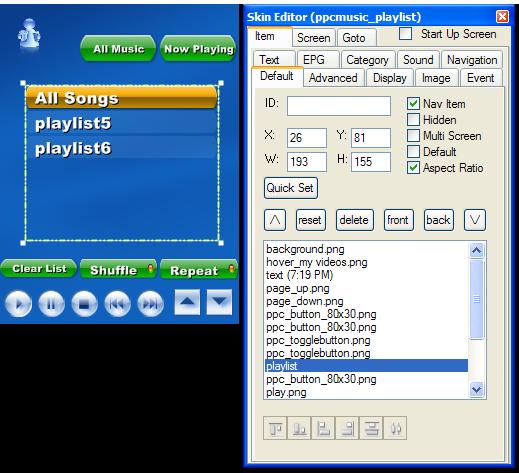Click the last distribute icon in the bottom toolbar
This screenshot has width=519, height=473.
(x=395, y=428)
